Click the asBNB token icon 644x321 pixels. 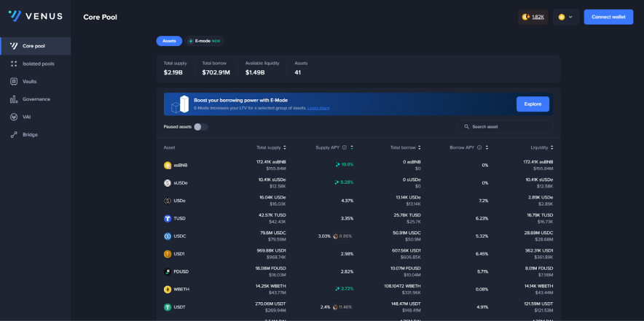pyautogui.click(x=168, y=166)
